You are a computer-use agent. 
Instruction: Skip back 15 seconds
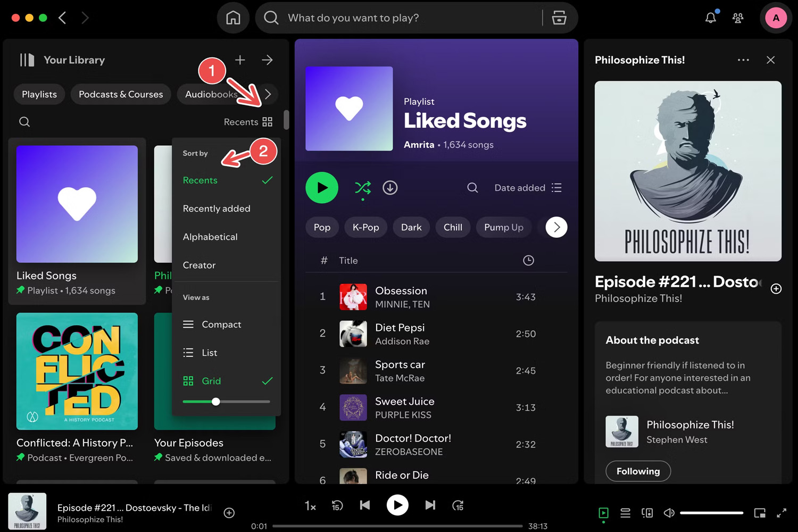(337, 505)
